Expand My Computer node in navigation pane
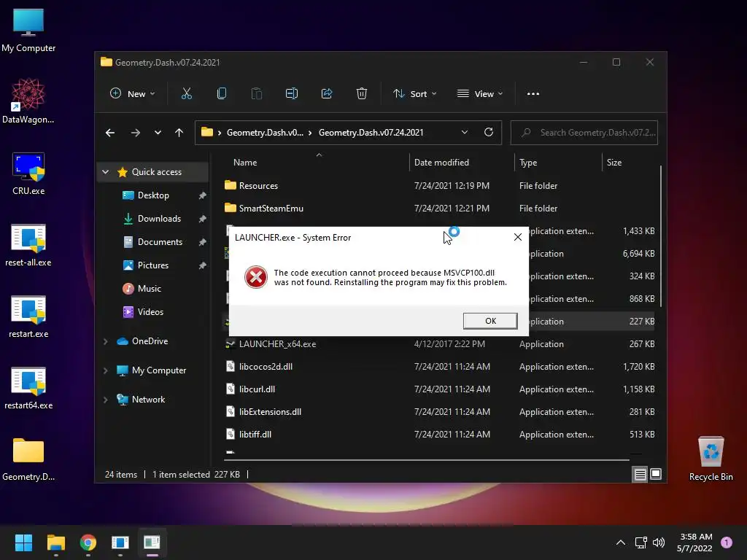This screenshot has height=560, width=747. coord(106,370)
